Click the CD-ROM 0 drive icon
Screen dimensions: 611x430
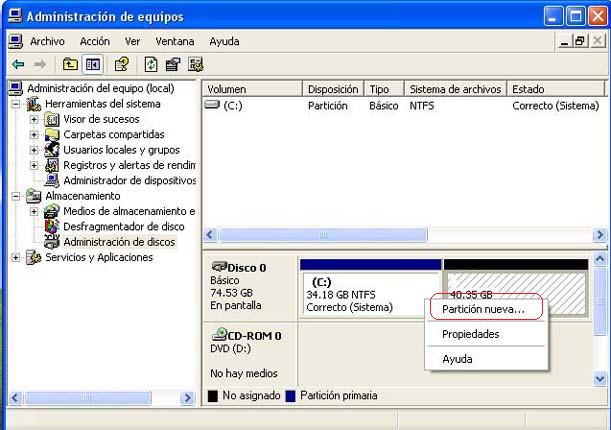point(219,334)
